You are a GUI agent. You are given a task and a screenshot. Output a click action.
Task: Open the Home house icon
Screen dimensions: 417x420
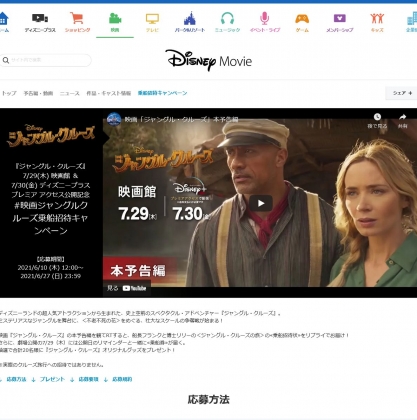(x=3, y=18)
